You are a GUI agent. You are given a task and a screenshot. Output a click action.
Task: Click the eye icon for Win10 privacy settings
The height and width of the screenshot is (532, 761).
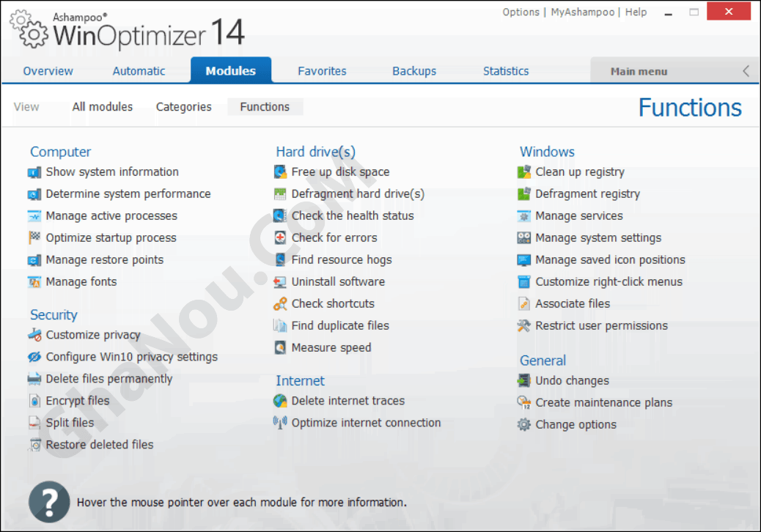tap(34, 357)
